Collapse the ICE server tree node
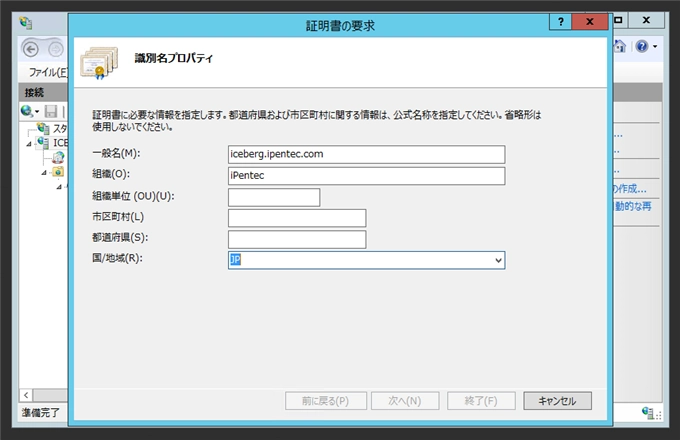Image resolution: width=680 pixels, height=440 pixels. click(29, 143)
